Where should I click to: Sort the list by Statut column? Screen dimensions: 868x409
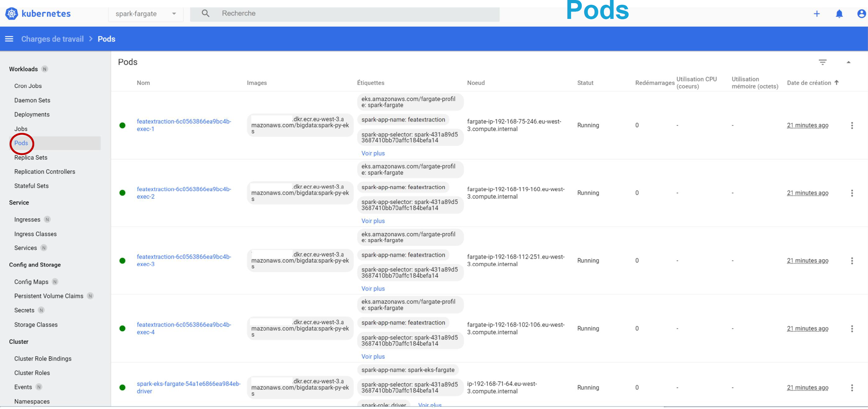tap(585, 83)
